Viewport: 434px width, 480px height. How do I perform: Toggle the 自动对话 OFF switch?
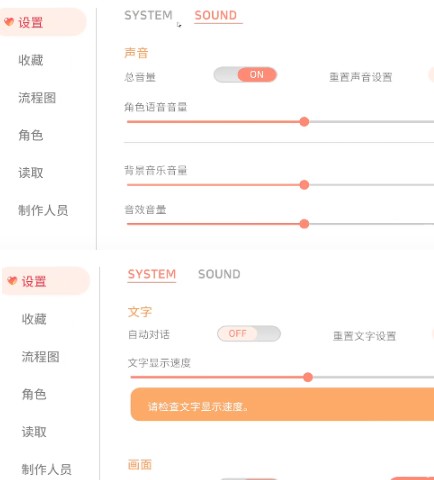click(x=249, y=333)
